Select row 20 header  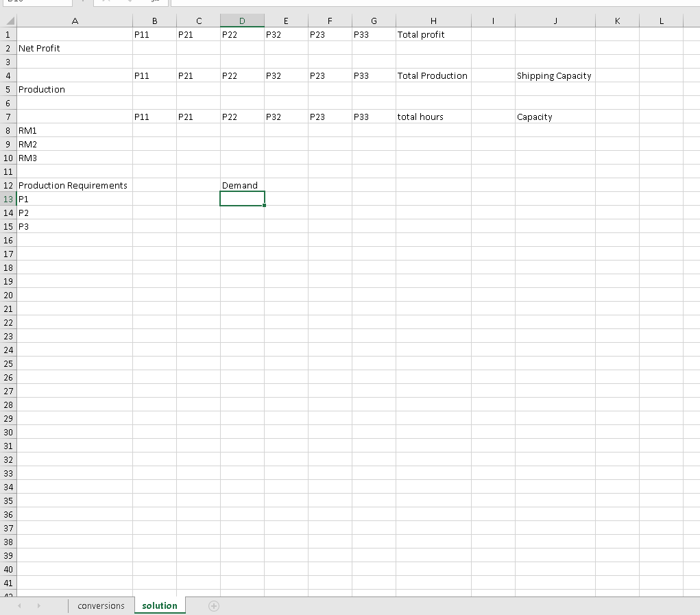coord(8,295)
